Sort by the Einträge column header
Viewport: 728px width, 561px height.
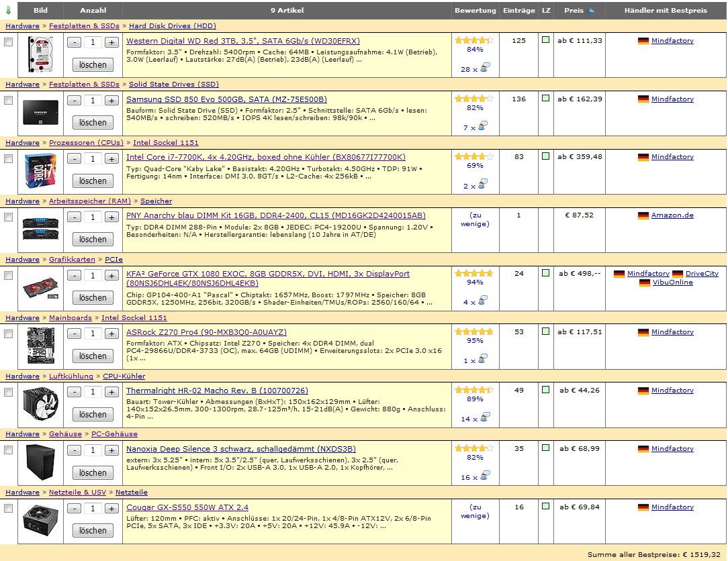pyautogui.click(x=518, y=10)
